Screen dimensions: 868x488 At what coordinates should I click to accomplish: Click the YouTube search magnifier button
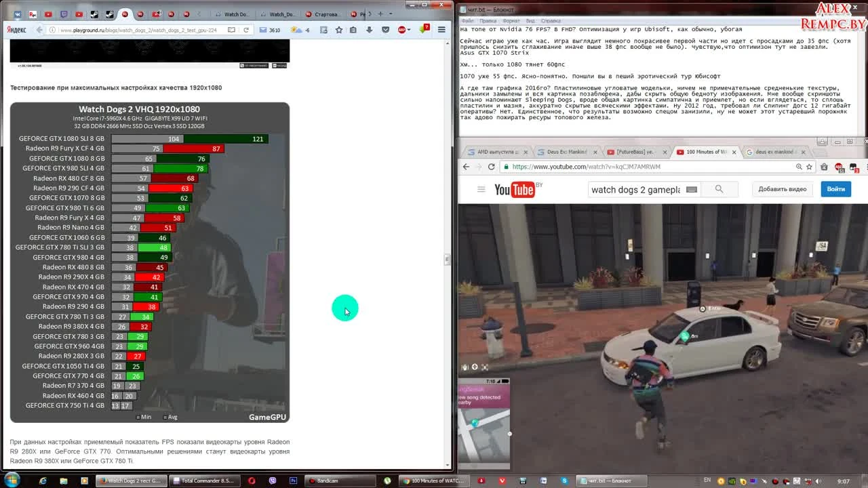pyautogui.click(x=719, y=189)
